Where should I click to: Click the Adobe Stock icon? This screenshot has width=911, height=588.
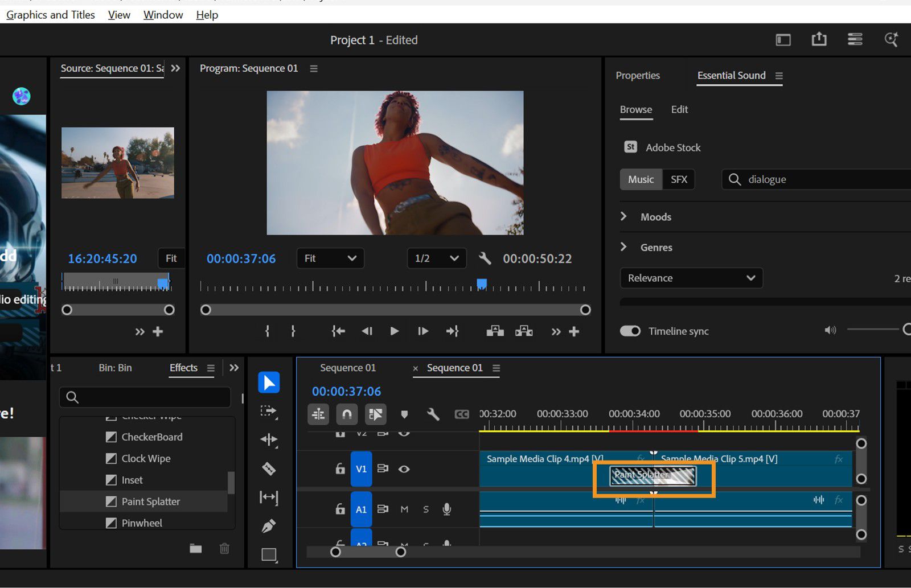pyautogui.click(x=630, y=147)
